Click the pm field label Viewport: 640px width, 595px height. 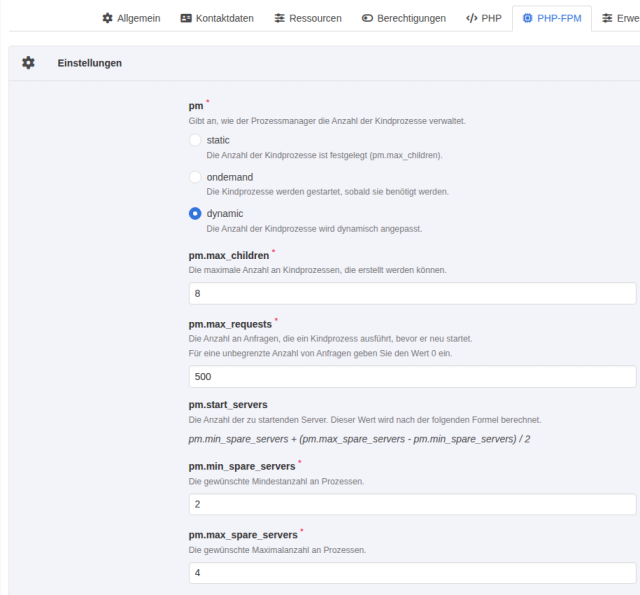196,106
